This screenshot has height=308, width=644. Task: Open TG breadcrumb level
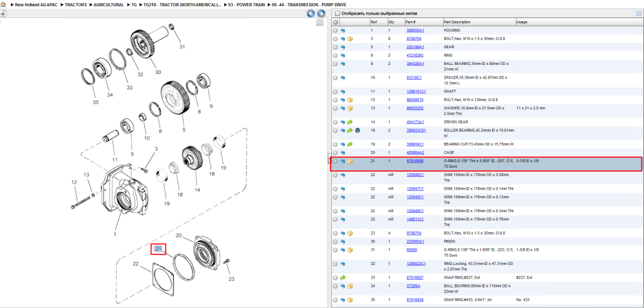[x=134, y=5]
